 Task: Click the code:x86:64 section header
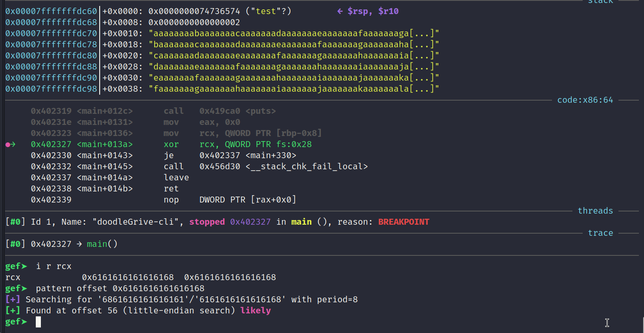coord(585,100)
